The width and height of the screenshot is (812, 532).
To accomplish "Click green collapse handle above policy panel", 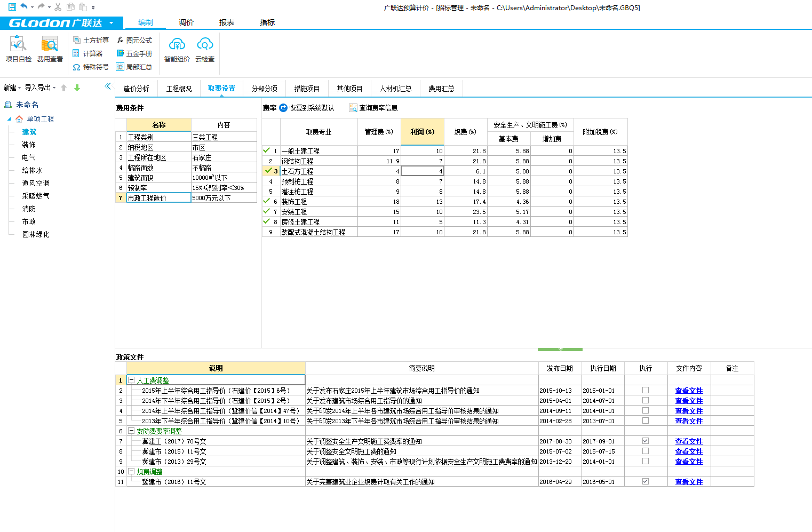I will 560,350.
